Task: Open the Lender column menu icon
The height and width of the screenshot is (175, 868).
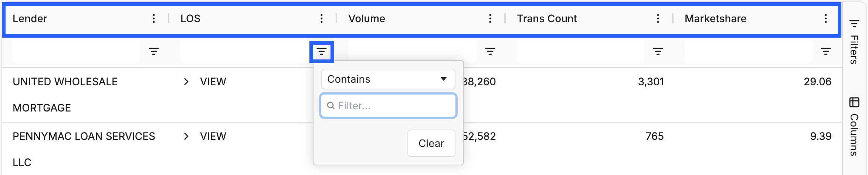Action: pyautogui.click(x=154, y=18)
